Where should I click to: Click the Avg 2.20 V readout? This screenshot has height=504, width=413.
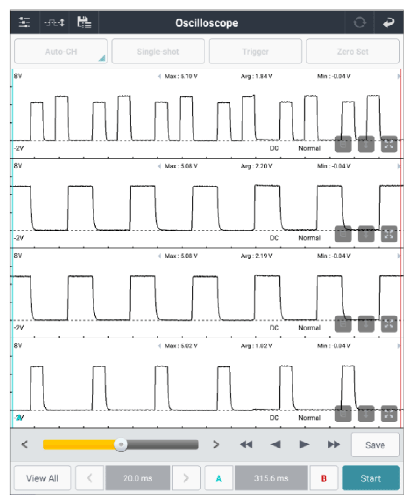coord(256,166)
